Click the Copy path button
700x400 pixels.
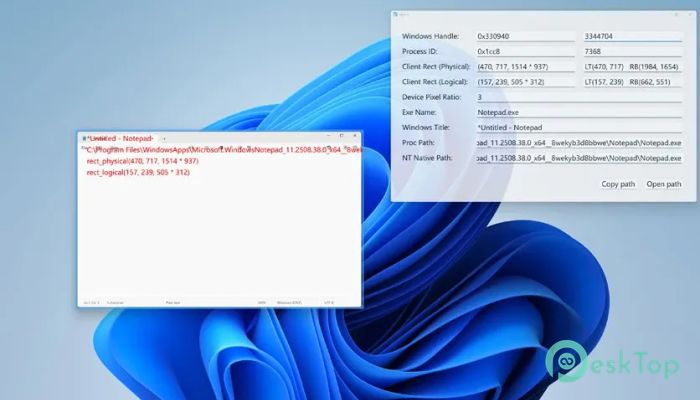pos(618,184)
